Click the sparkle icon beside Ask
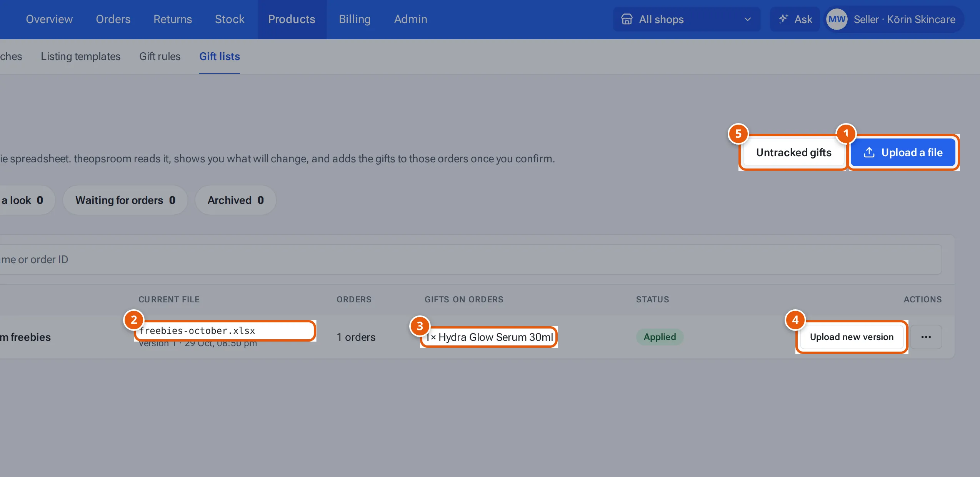Image resolution: width=980 pixels, height=477 pixels. point(783,18)
